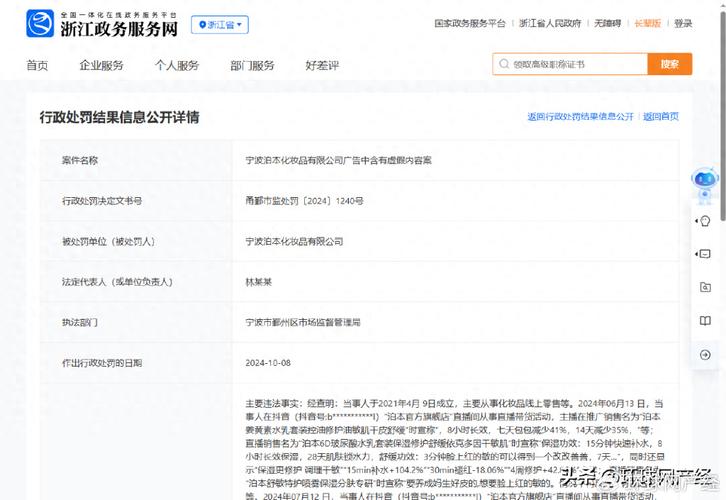Click the 登录 login link
Screen dimensions: 726x500
[683, 23]
